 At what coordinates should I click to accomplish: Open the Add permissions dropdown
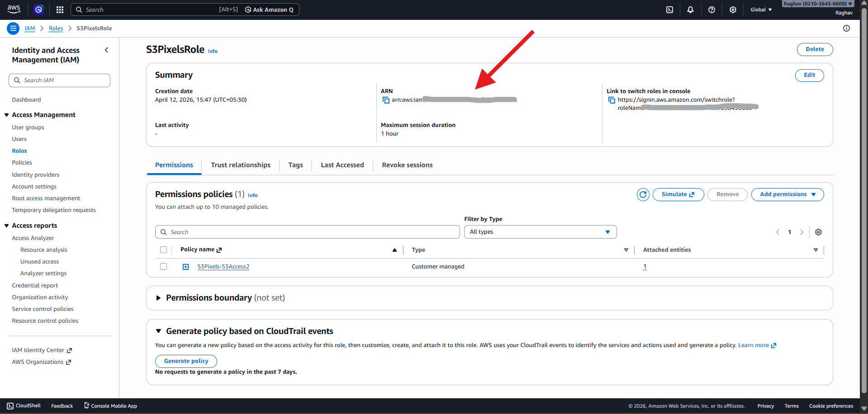[x=787, y=194]
